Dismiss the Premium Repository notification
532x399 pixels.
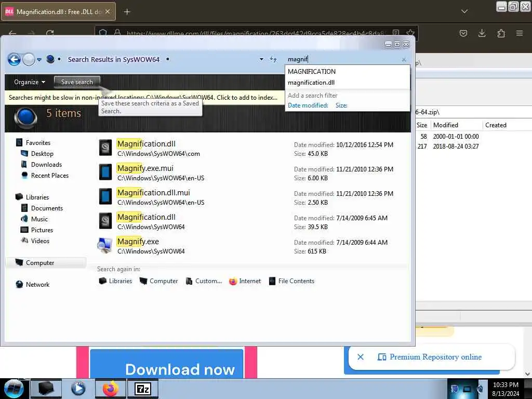coord(361,357)
